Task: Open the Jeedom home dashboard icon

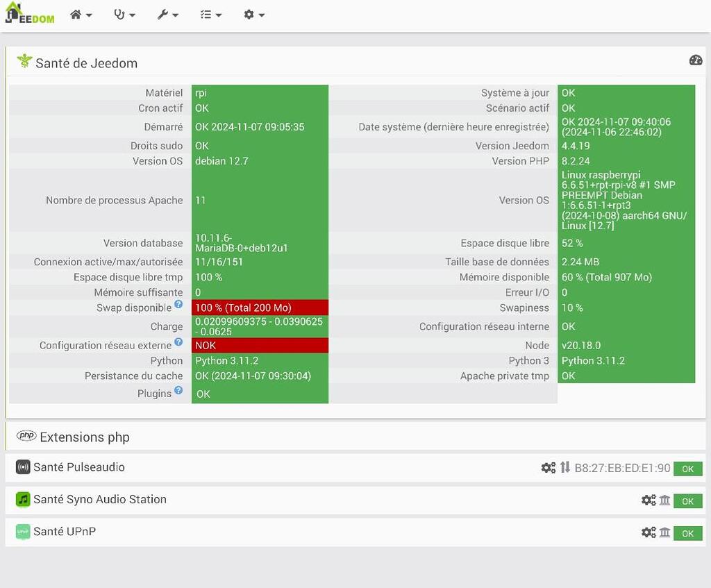Action: click(x=76, y=14)
